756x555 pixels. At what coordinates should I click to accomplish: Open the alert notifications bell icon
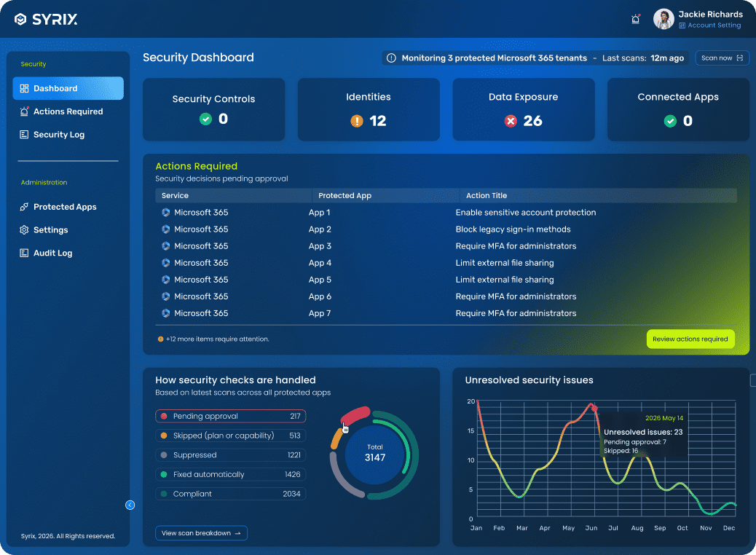pos(635,20)
